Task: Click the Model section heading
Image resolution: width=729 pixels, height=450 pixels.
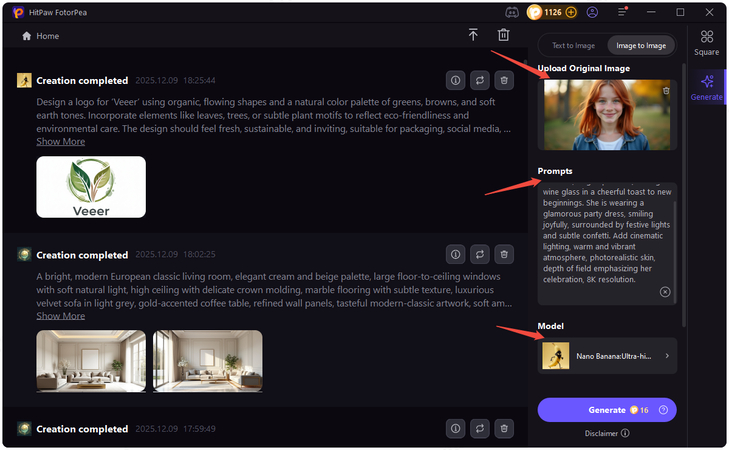Action: (550, 326)
